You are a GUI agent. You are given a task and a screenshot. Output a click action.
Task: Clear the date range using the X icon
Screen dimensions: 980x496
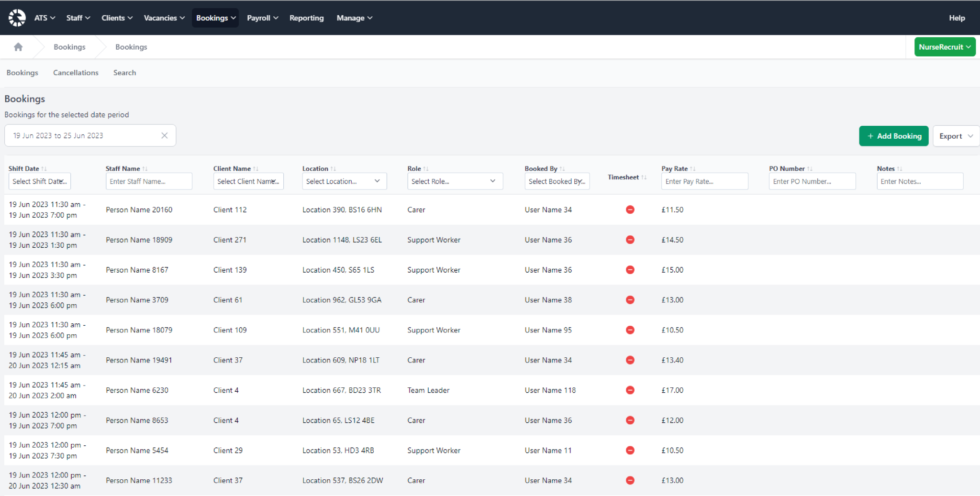point(164,135)
